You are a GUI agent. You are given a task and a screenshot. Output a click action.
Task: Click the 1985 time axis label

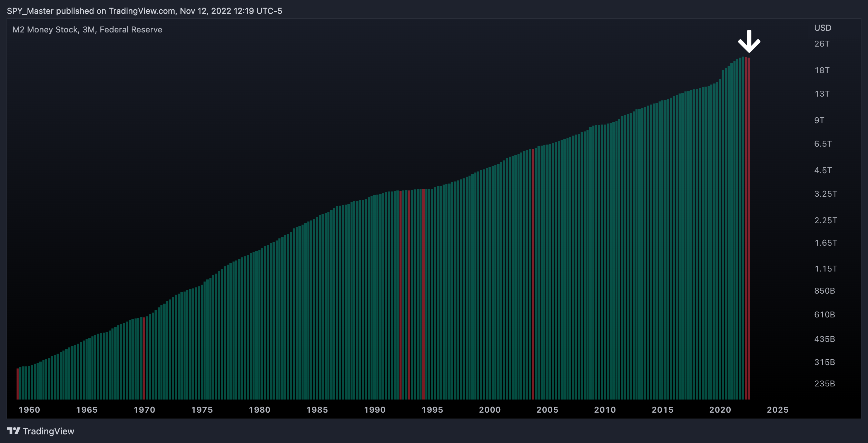point(317,410)
